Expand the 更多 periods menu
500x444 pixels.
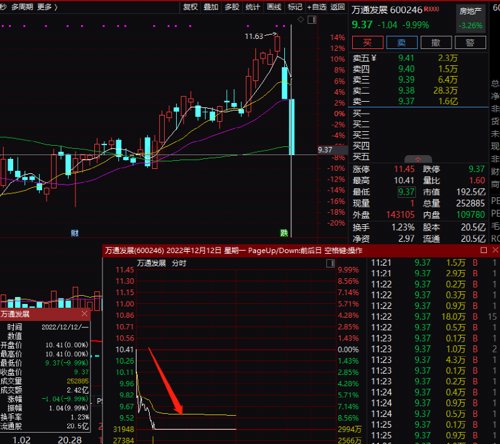47,7
